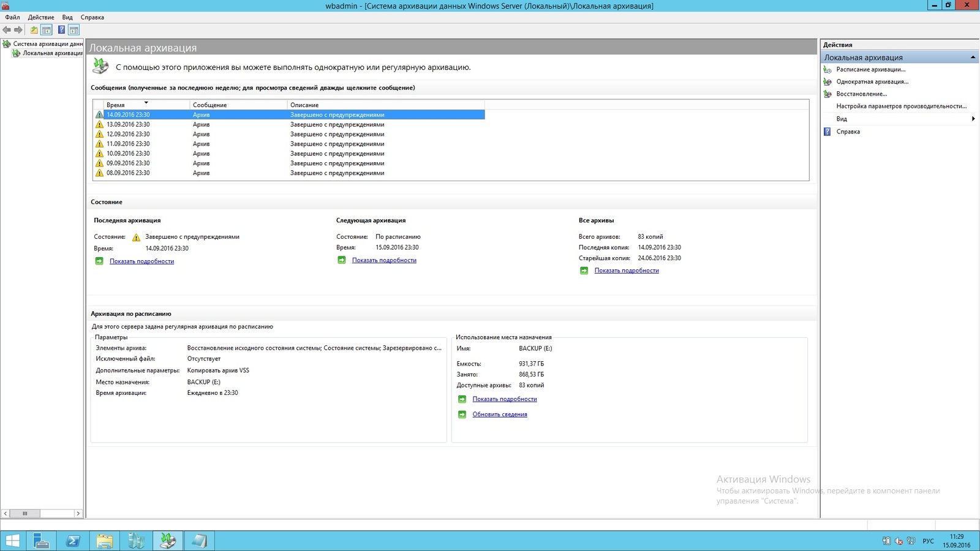Open the clock showing 11:29 15.09.2016
This screenshot has height=551, width=980.
click(957, 541)
